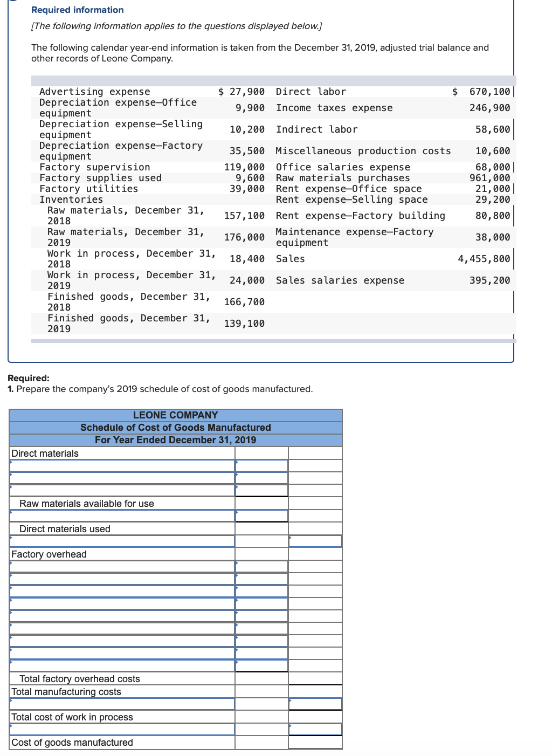The height and width of the screenshot is (756, 552).
Task: Click amount cell beside Cost of goods manufactured
Action: point(315,742)
